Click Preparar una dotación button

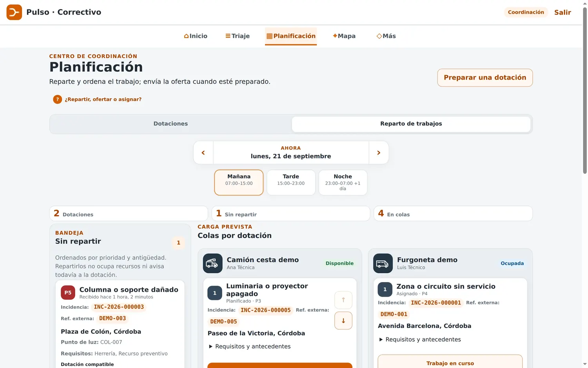click(x=485, y=78)
